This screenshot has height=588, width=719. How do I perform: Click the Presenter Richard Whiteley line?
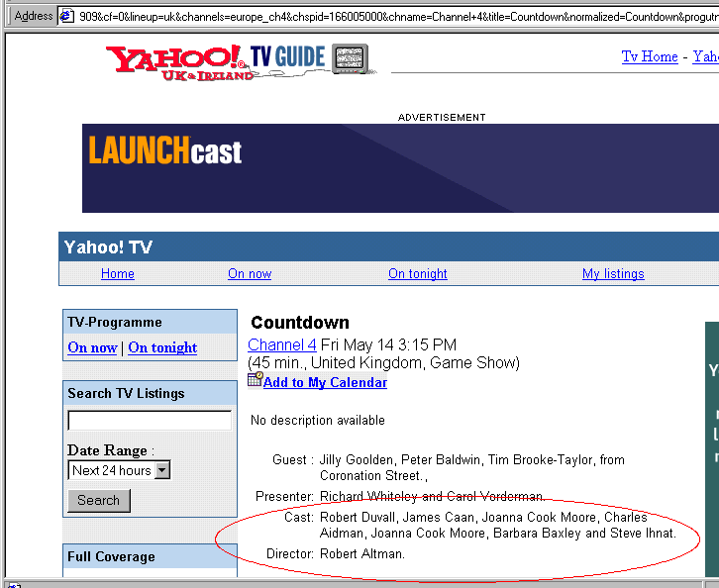(400, 496)
